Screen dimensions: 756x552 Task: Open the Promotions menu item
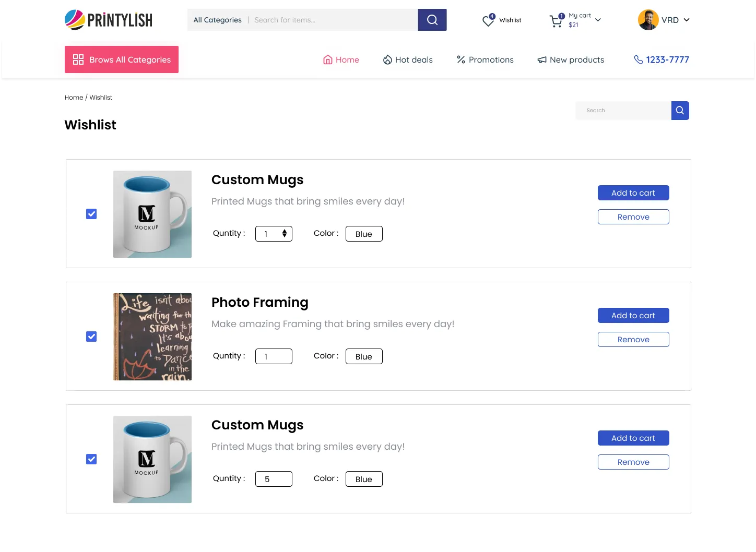click(485, 59)
